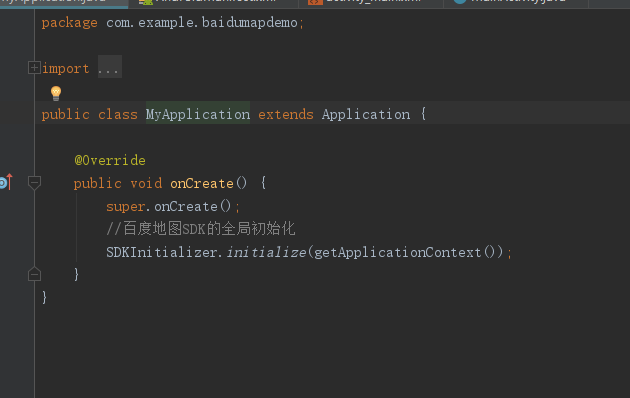630x398 pixels.
Task: Click the italic initialize method call
Action: click(266, 252)
